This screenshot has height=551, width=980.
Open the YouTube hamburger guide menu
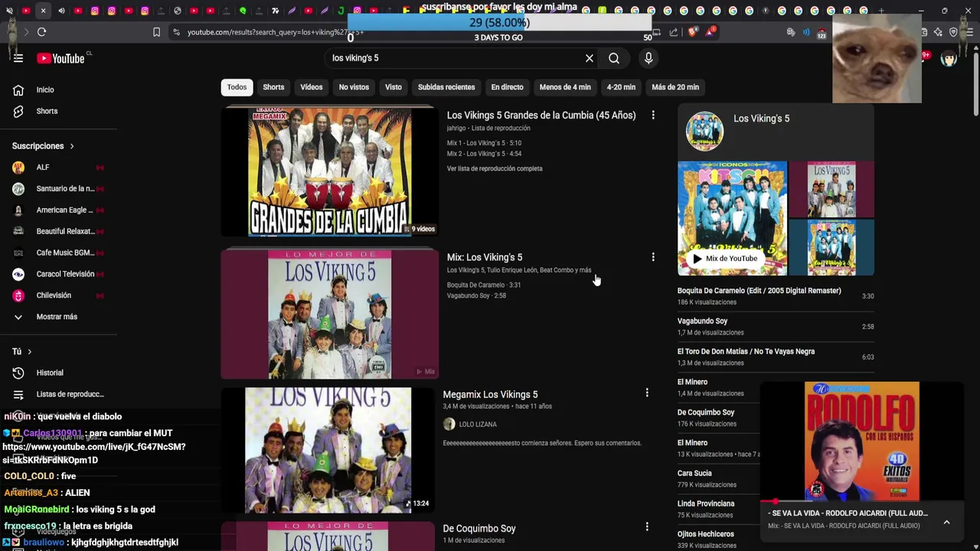(18, 58)
